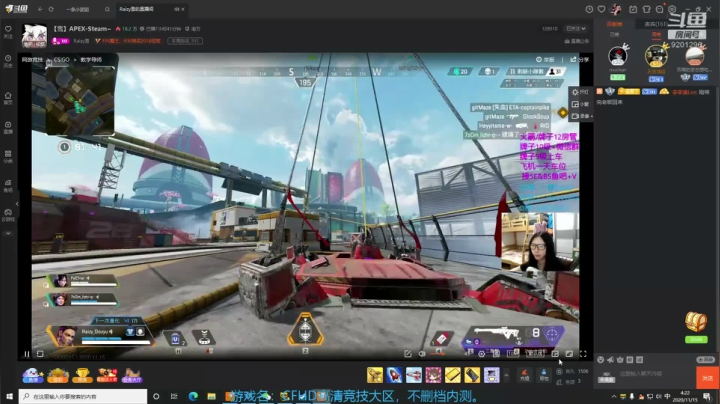
Task: Select the weekly ranking tab
Action: pos(656,34)
